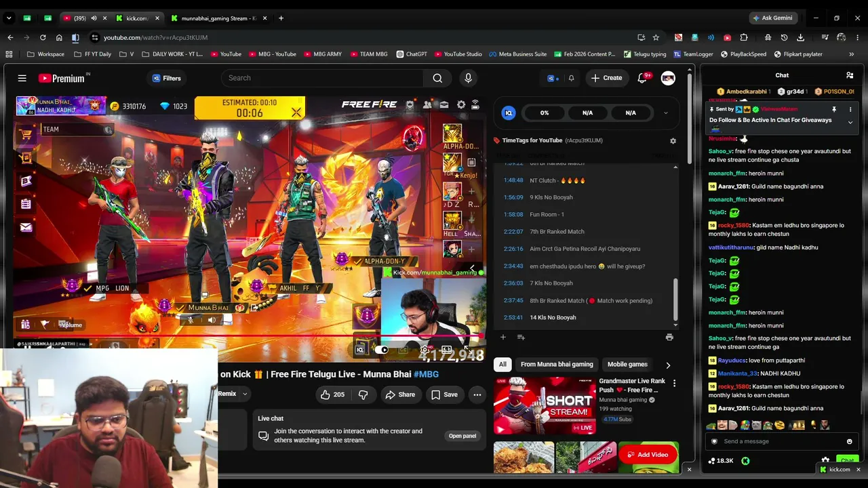This screenshot has height=488, width=868.
Task: Open add-to-list icon under TimeTags
Action: tap(521, 337)
